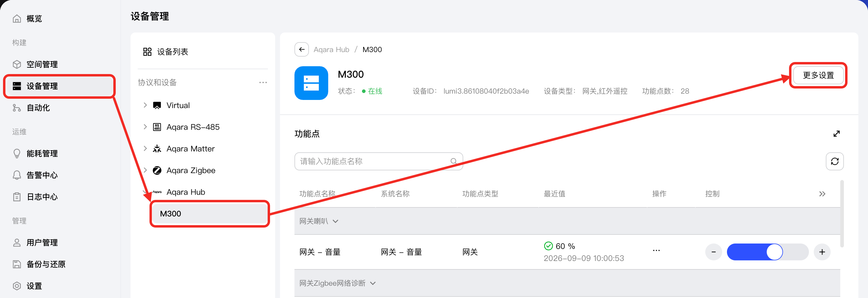The height and width of the screenshot is (298, 868).
Task: Click the 设备列表 heading
Action: 172,52
